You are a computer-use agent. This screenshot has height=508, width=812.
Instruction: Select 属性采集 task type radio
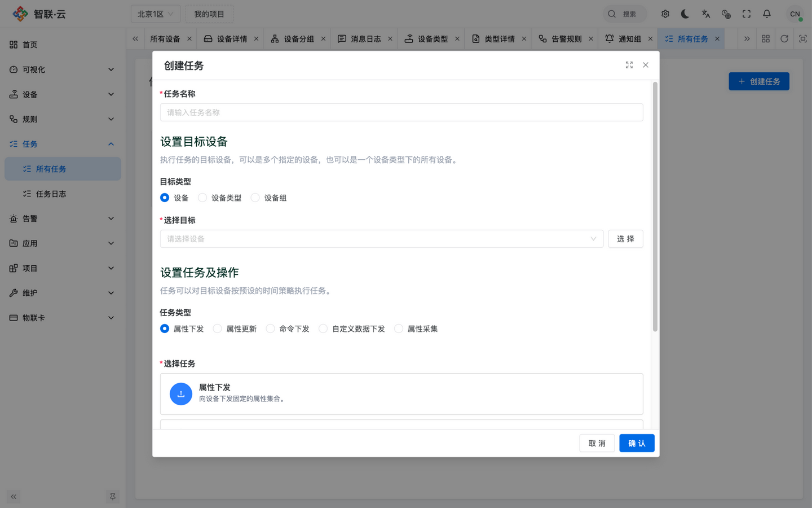[x=399, y=329]
